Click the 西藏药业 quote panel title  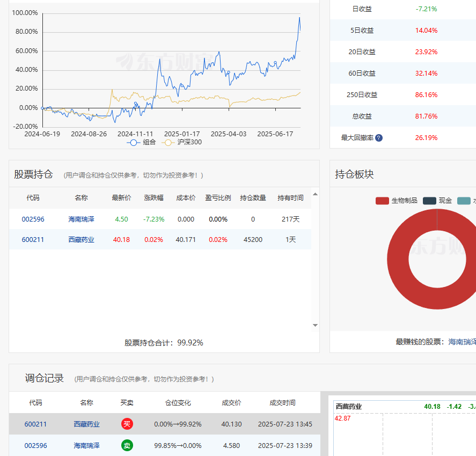coord(348,407)
